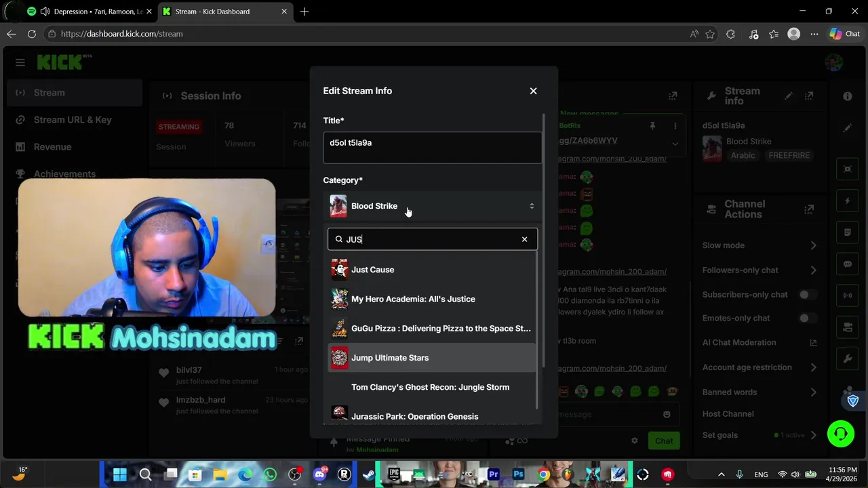Select the Arabic tag in Stream info
868x488 pixels.
(x=743, y=155)
